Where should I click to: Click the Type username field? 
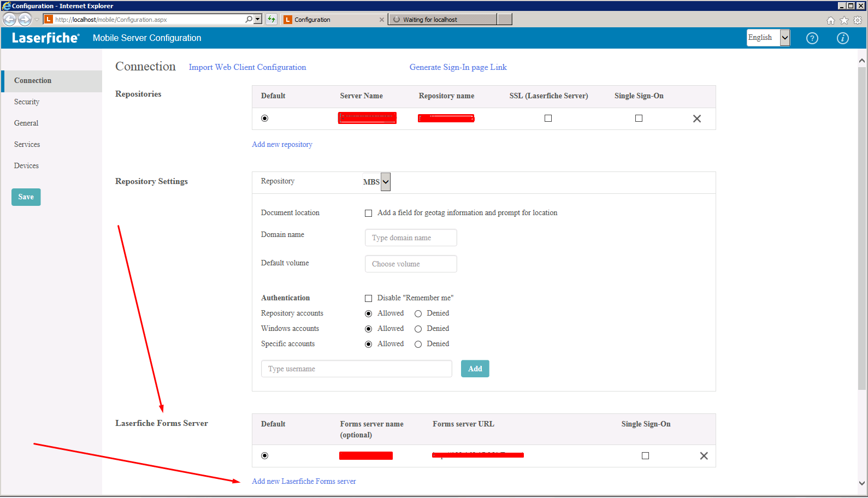[357, 369]
